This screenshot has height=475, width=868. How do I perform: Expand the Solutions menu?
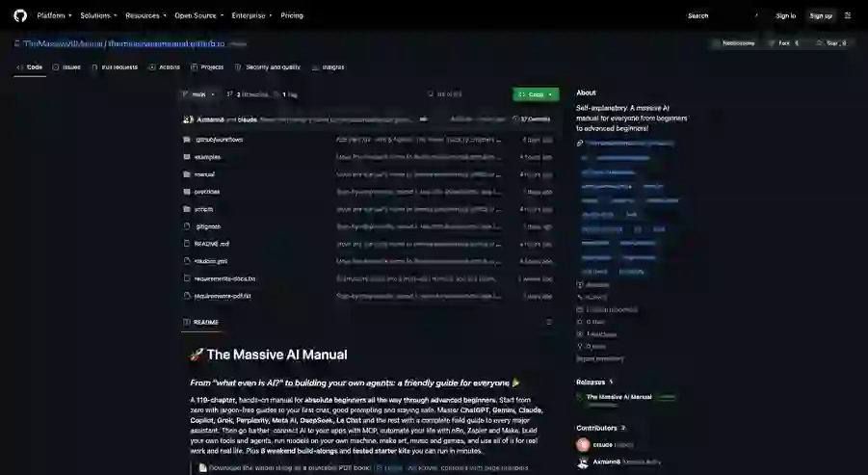click(x=98, y=15)
